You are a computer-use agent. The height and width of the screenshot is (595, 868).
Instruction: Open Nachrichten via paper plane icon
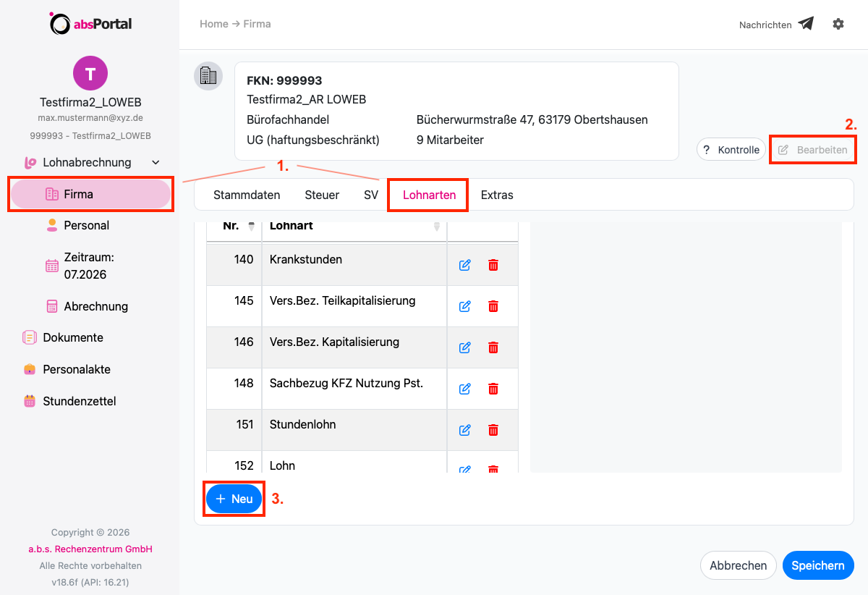806,24
